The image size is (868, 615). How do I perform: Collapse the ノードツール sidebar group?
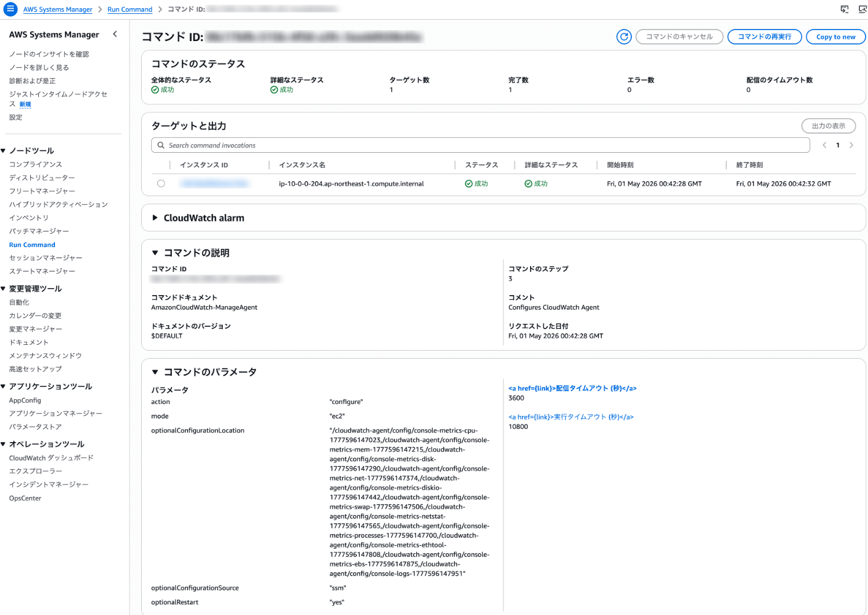3,150
